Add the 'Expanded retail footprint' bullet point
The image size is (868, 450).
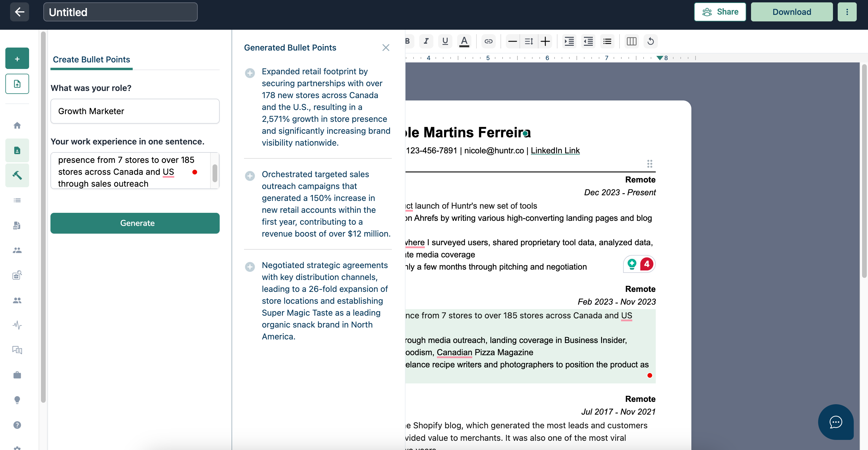[x=250, y=73]
